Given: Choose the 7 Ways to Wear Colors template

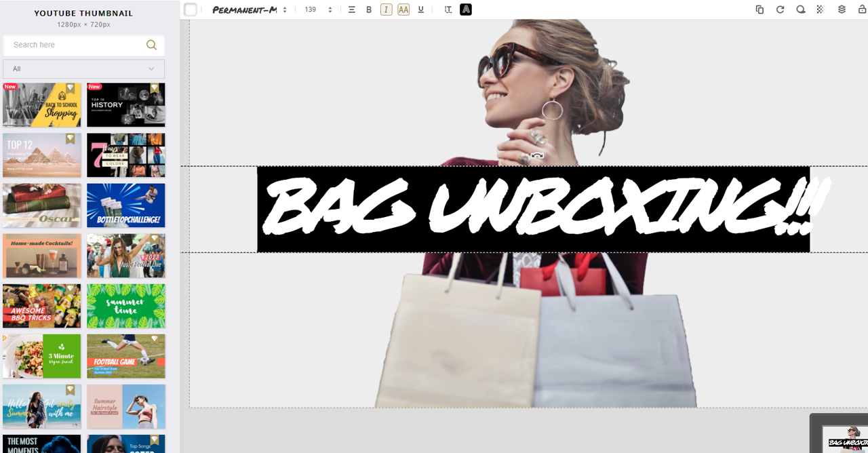Looking at the screenshot, I should (x=126, y=155).
